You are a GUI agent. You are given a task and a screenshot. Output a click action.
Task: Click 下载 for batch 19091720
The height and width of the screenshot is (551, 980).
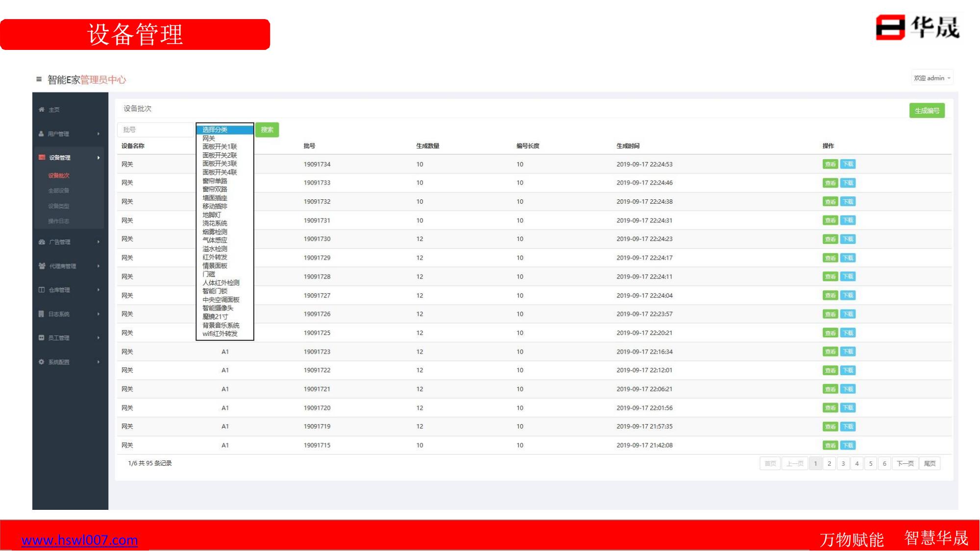[848, 408]
